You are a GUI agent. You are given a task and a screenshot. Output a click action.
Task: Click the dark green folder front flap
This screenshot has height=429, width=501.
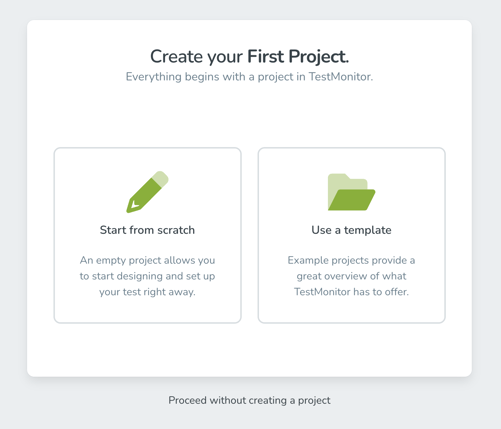click(x=352, y=200)
